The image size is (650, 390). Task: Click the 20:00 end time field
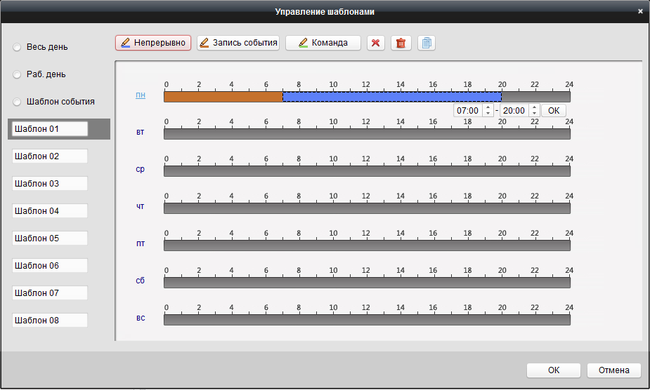pyautogui.click(x=514, y=111)
